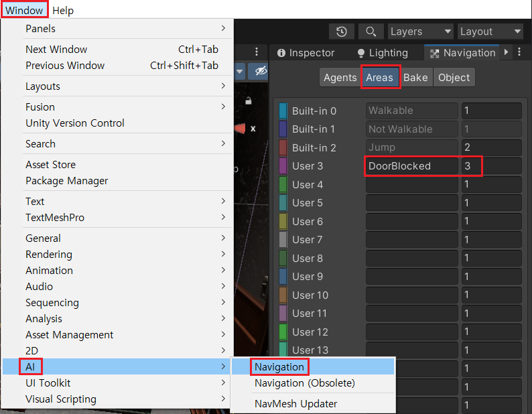Open the Layout dropdown
Image resolution: width=532 pixels, height=414 pixels.
click(490, 31)
